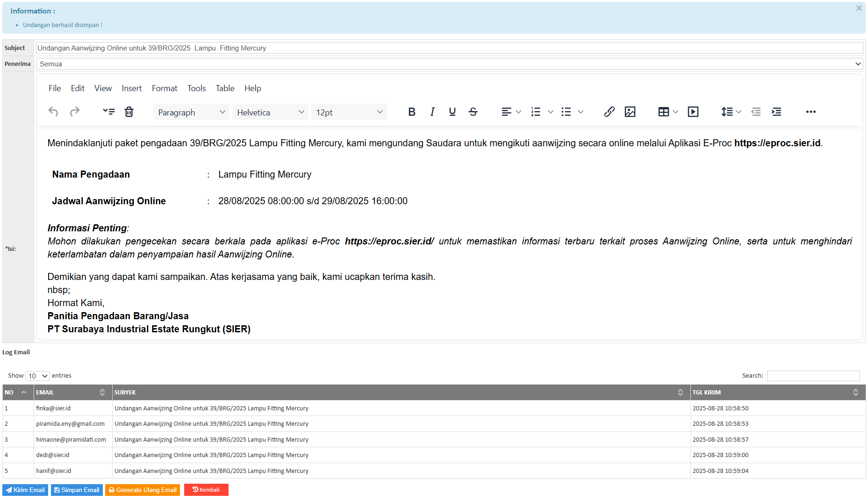Open the Insert menu
868x501 pixels.
[131, 88]
